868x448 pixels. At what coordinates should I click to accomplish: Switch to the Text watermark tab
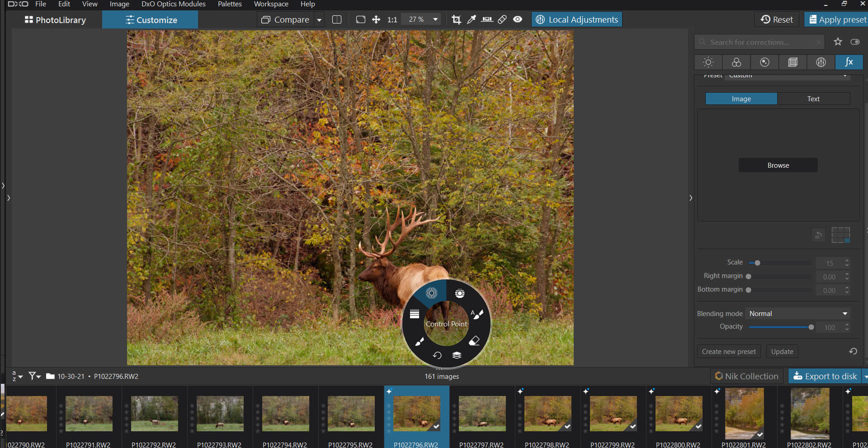pyautogui.click(x=813, y=99)
